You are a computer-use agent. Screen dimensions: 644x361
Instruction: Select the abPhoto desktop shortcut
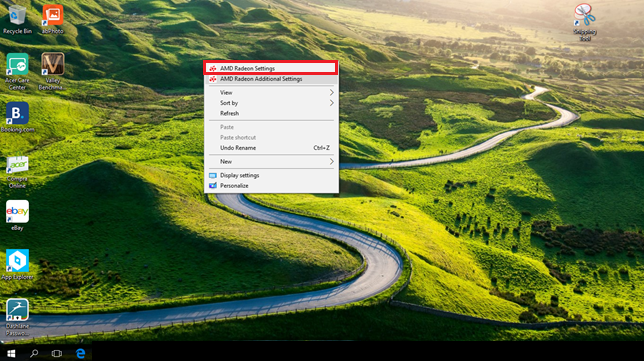[53, 19]
